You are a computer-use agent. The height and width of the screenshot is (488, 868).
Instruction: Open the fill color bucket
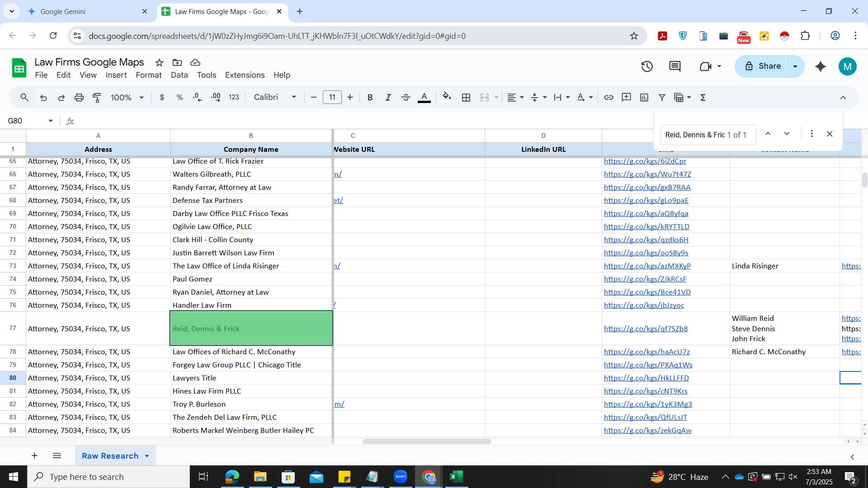[x=447, y=97]
